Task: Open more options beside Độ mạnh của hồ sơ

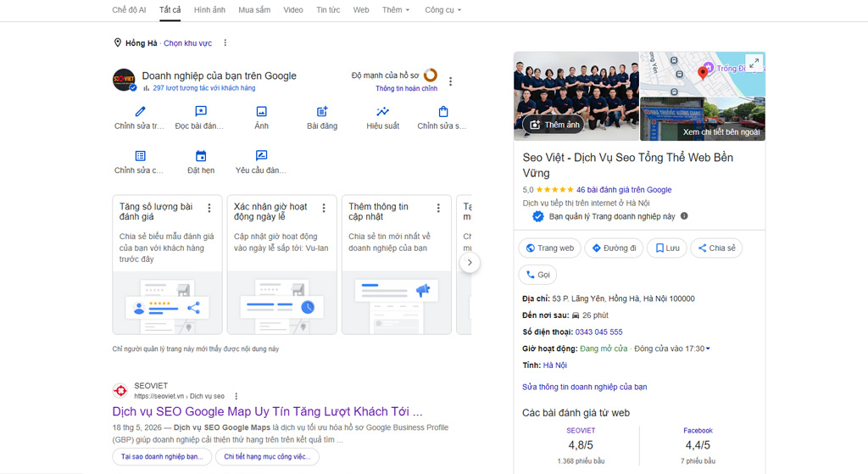Action: [x=451, y=81]
